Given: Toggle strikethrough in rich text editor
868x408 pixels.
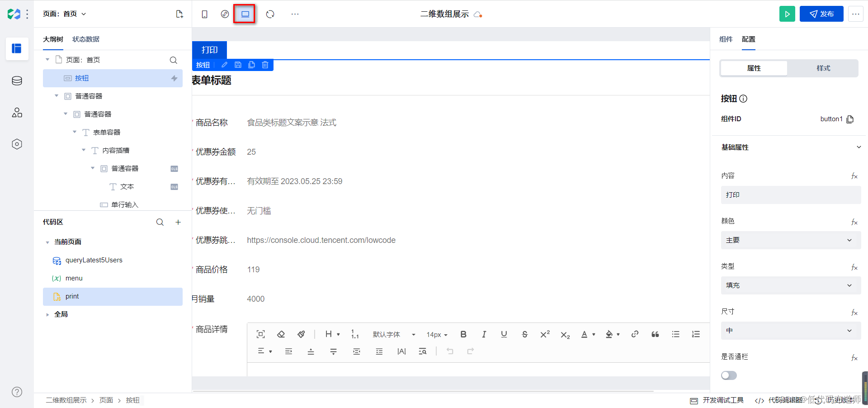Looking at the screenshot, I should (524, 334).
